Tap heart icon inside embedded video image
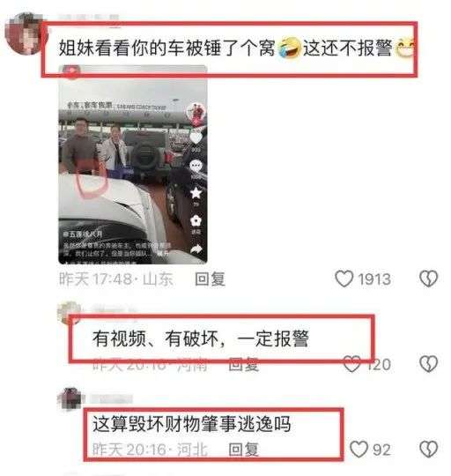Viewport: 451px width, 476px height. 196,138
